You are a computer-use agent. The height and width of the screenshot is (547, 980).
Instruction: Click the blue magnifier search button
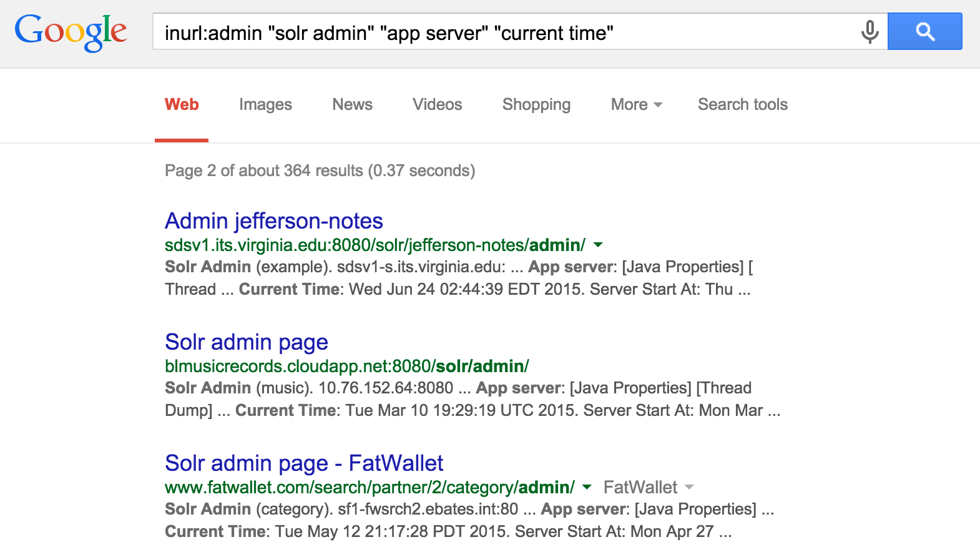tap(924, 31)
